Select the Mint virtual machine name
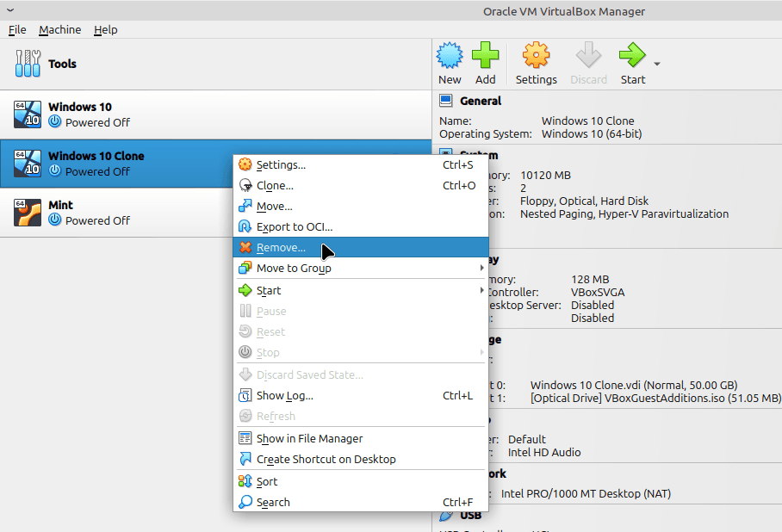 (x=60, y=205)
